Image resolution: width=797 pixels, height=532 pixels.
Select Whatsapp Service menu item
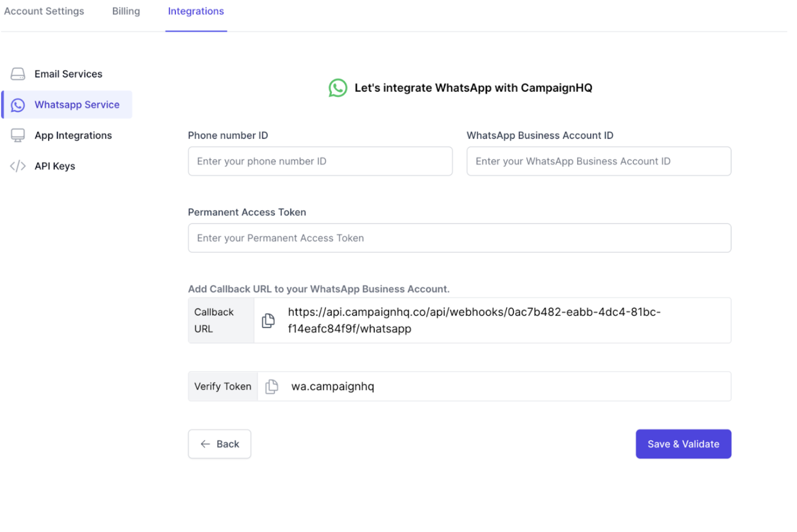pos(67,105)
